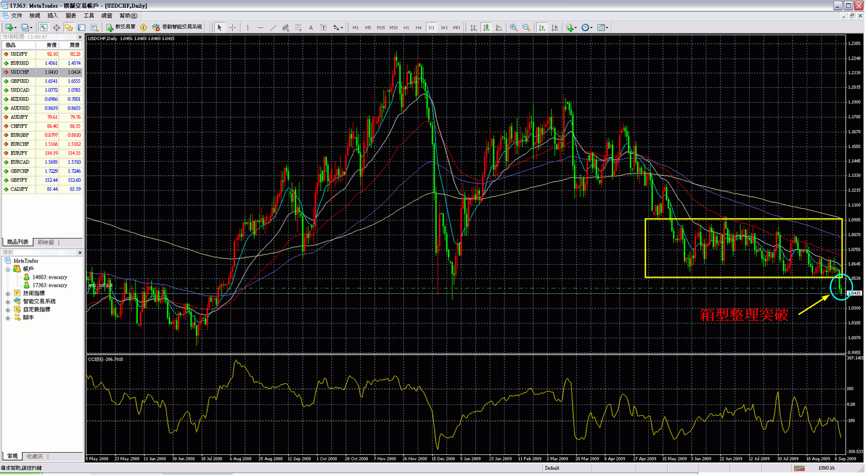The height and width of the screenshot is (476, 868).
Task: Toggle the Market Watch panel icon
Action: [43, 27]
